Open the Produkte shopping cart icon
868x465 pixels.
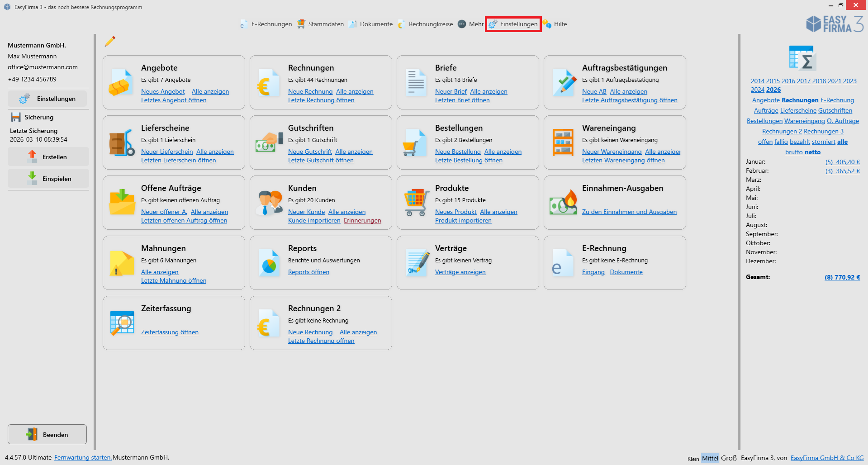click(x=416, y=203)
